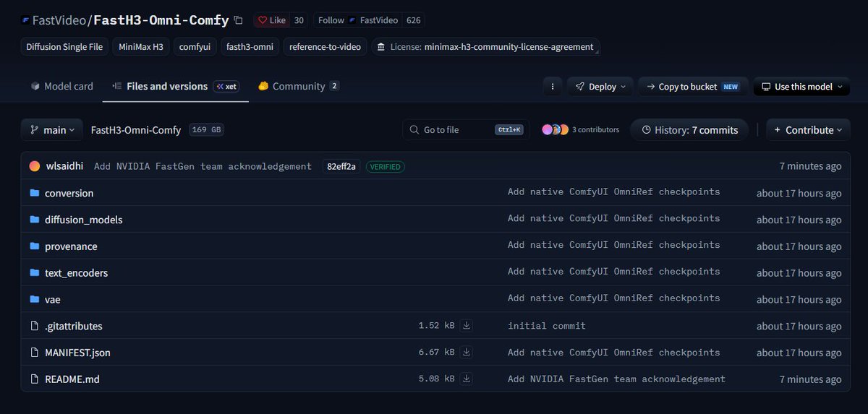Open the like count 30

coord(299,20)
